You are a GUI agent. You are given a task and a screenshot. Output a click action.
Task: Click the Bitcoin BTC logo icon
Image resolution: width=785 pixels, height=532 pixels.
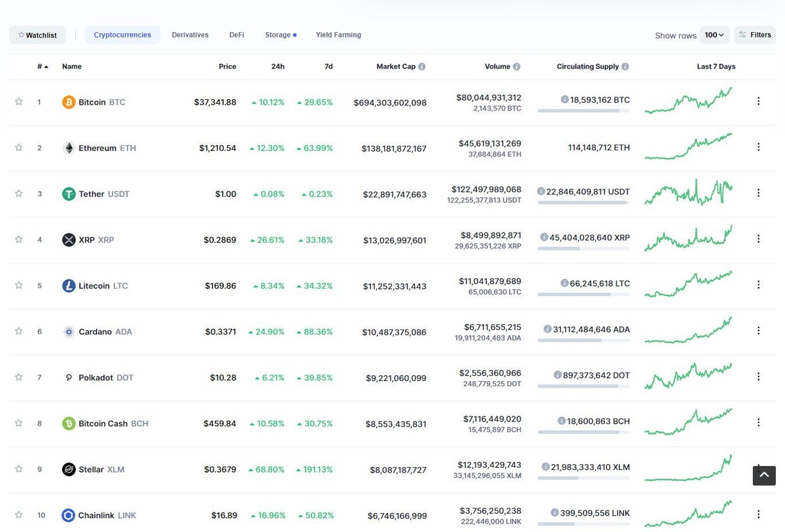coord(69,102)
